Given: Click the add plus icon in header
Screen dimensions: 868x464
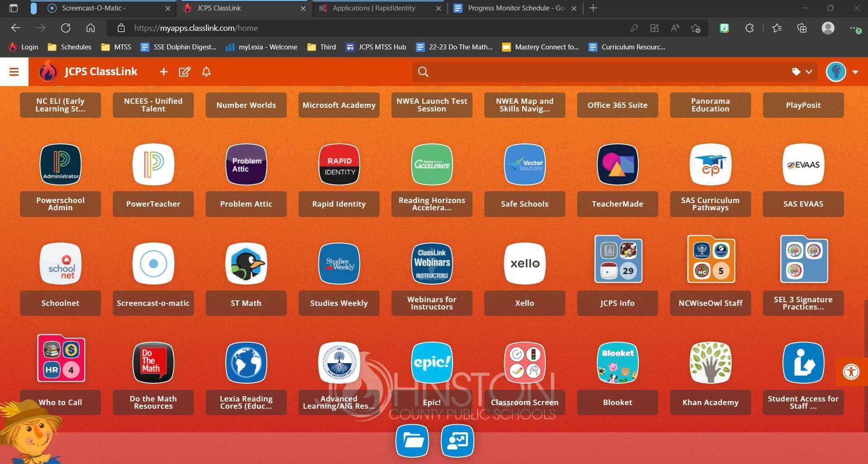Looking at the screenshot, I should click(164, 72).
